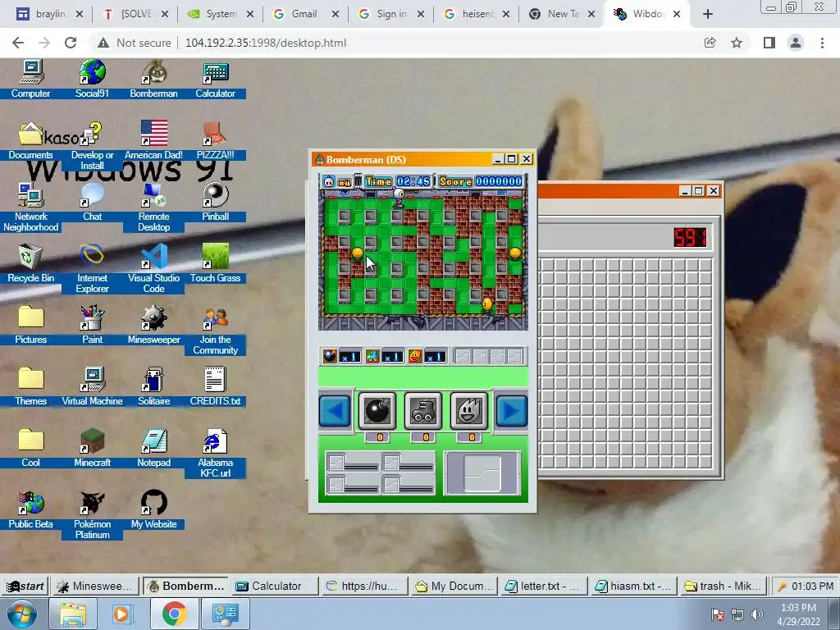Launch the Minecraft block icon
Viewport: 840px width, 630px height.
(x=92, y=441)
